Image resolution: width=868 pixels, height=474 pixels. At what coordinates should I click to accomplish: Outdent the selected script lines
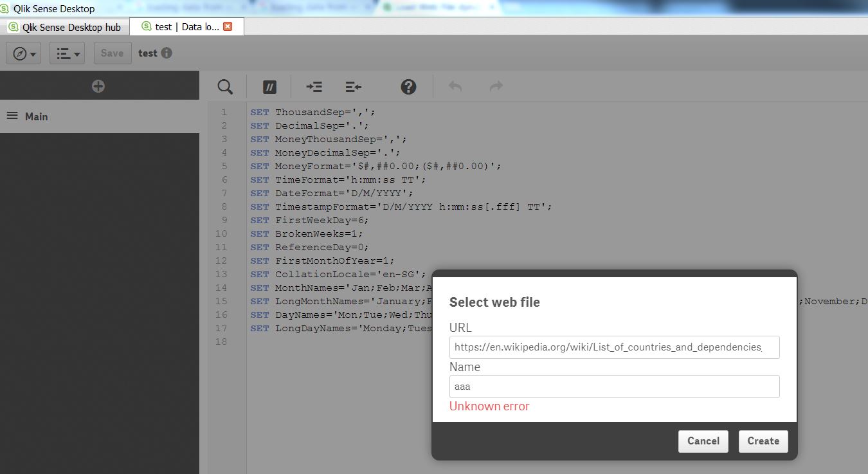(x=353, y=87)
